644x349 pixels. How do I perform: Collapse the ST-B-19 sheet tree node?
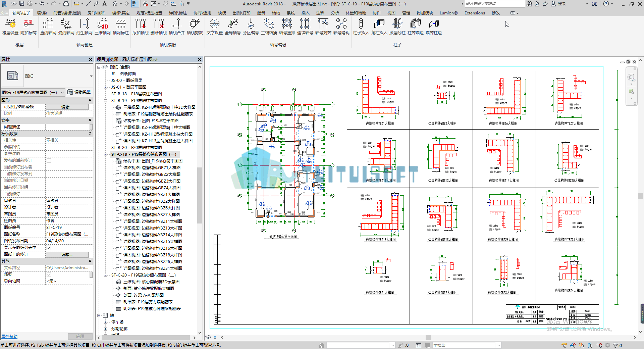[105, 101]
